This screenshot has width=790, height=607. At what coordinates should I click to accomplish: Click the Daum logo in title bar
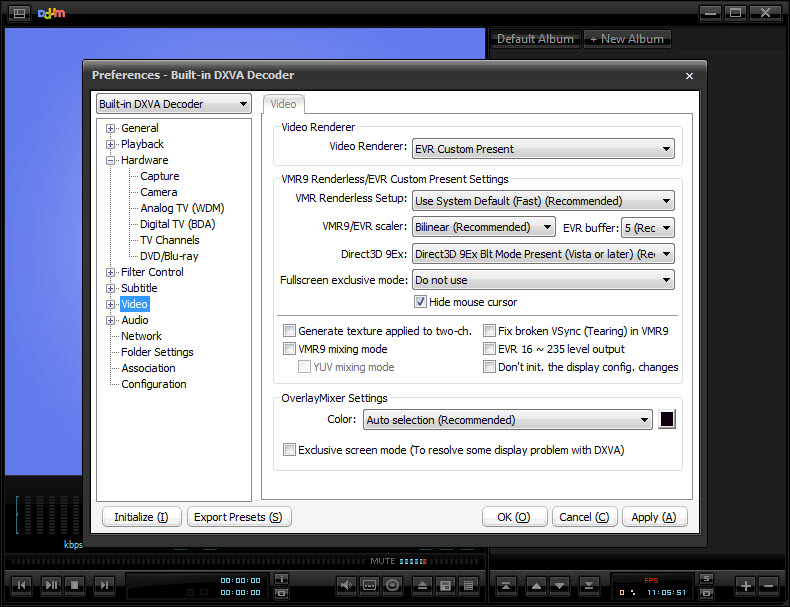coord(51,13)
